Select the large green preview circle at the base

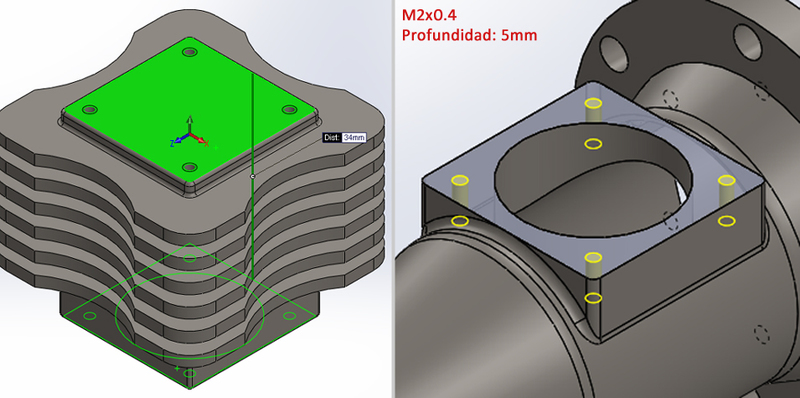click(189, 316)
